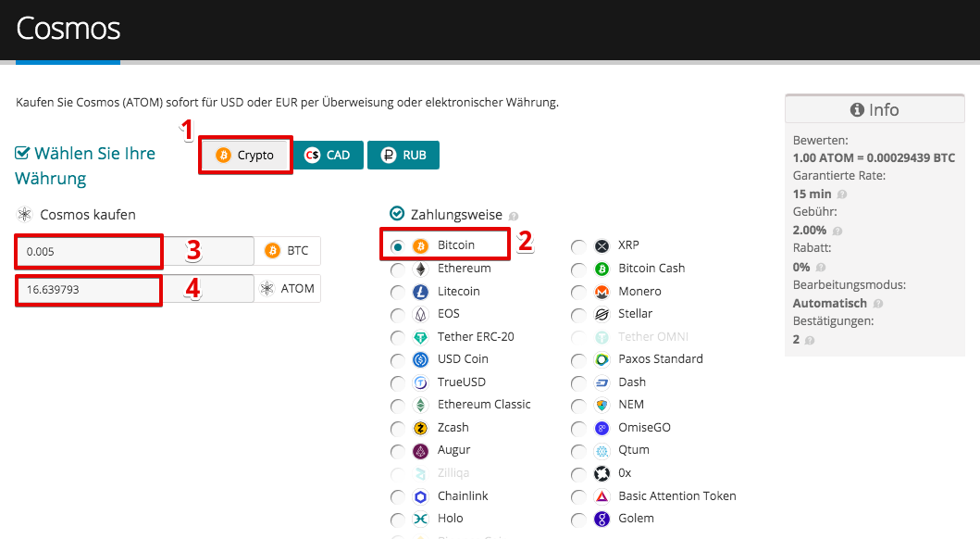This screenshot has width=980, height=539.
Task: Click the help icon beside Bestätigungen value 2
Action: pyautogui.click(x=810, y=340)
